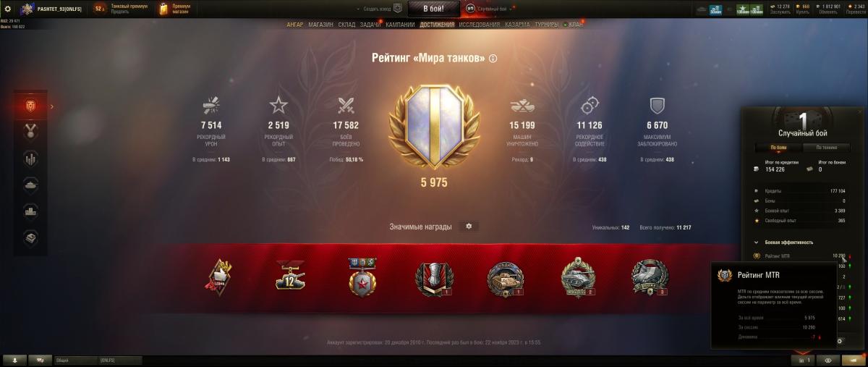Switch to ИССЛЕДОВАНИЯ menu tab
Screen dimensions: 868x367
tap(480, 25)
